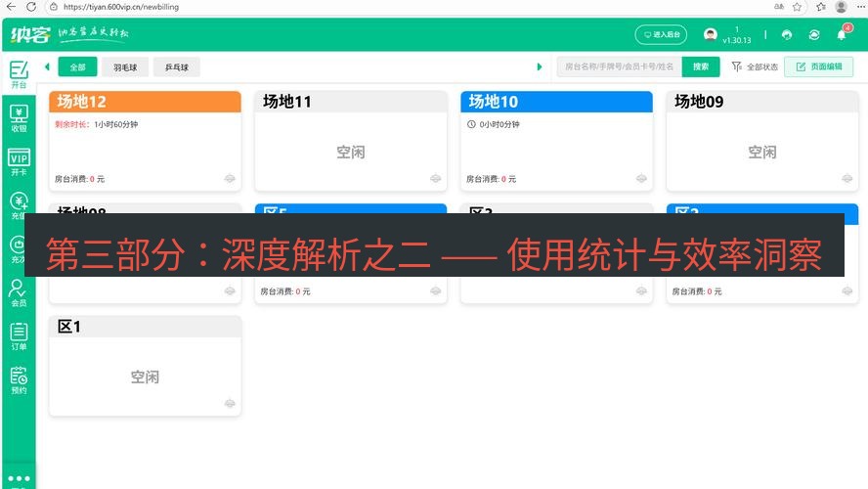Open the orange 场地12 card header

(x=145, y=102)
